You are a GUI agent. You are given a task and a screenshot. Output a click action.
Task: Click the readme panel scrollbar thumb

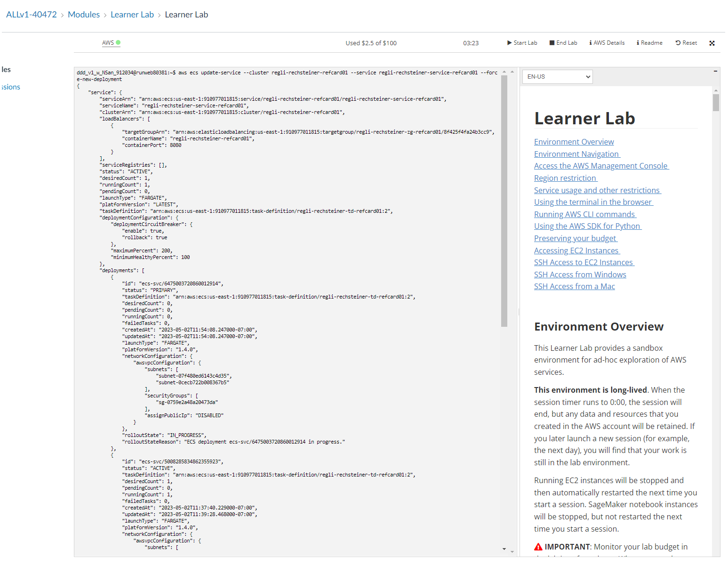click(x=716, y=102)
